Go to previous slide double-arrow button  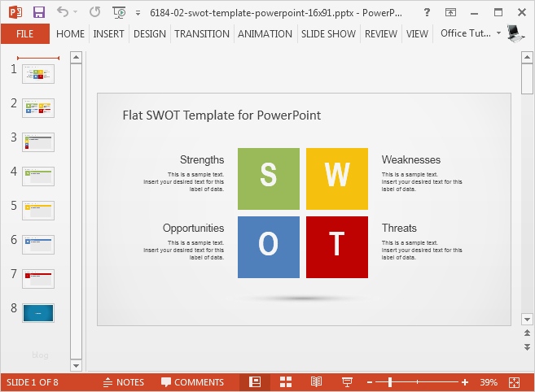[x=527, y=333]
